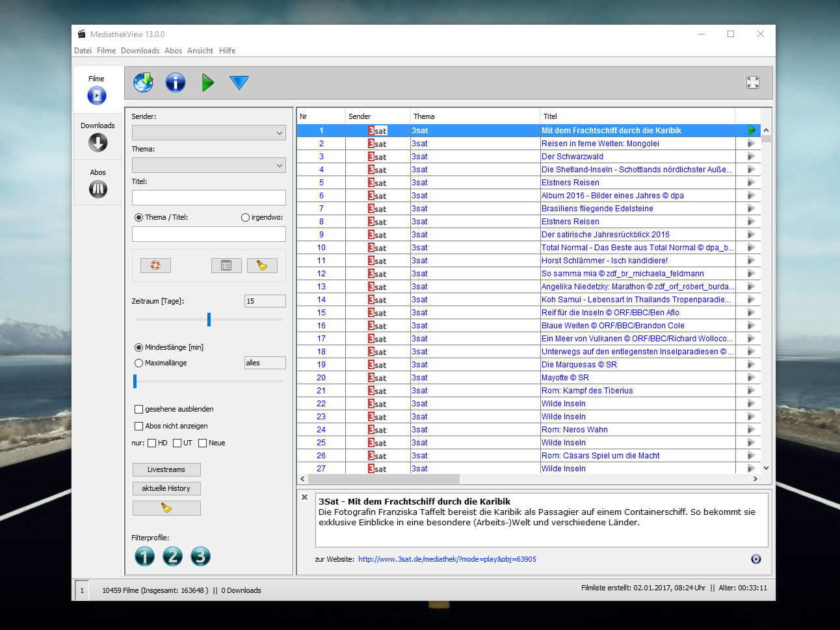Sort table by Nr column header
This screenshot has width=840, height=630.
tap(321, 116)
